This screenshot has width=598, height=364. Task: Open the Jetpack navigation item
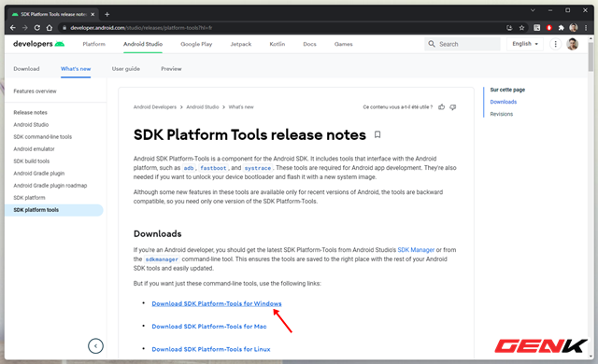click(241, 44)
